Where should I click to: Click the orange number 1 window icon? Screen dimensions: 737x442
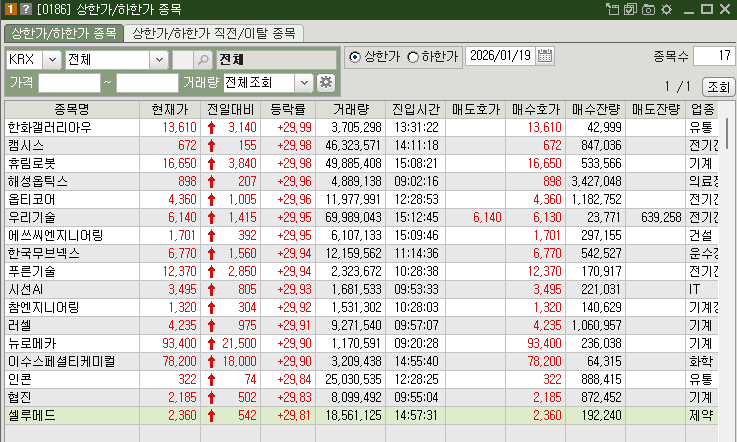pyautogui.click(x=10, y=9)
